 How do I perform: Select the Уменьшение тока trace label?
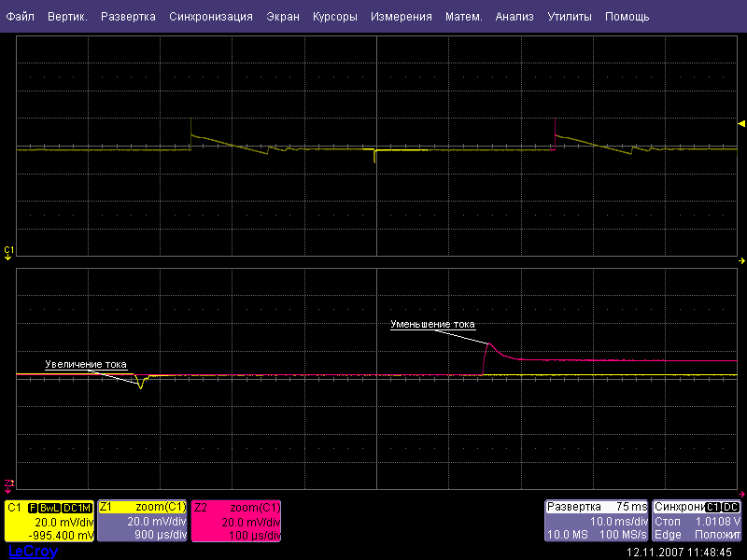click(432, 325)
